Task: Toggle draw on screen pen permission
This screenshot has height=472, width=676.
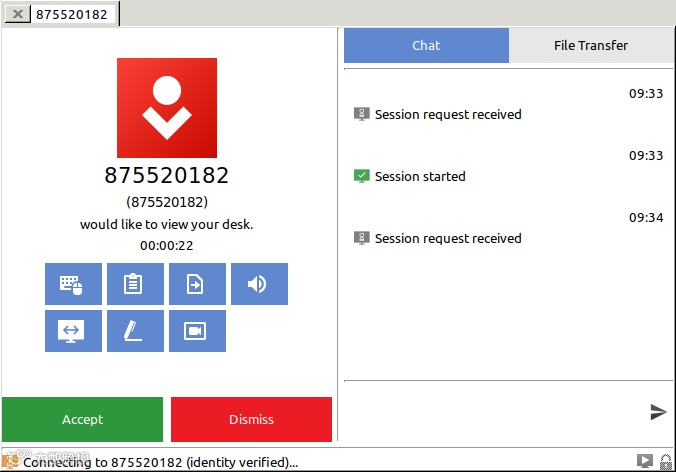Action: coord(135,331)
